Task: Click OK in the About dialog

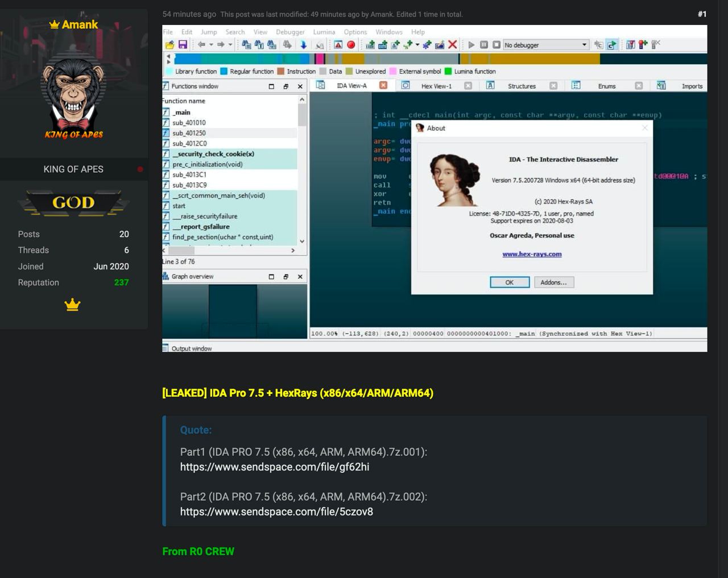Action: pos(510,282)
